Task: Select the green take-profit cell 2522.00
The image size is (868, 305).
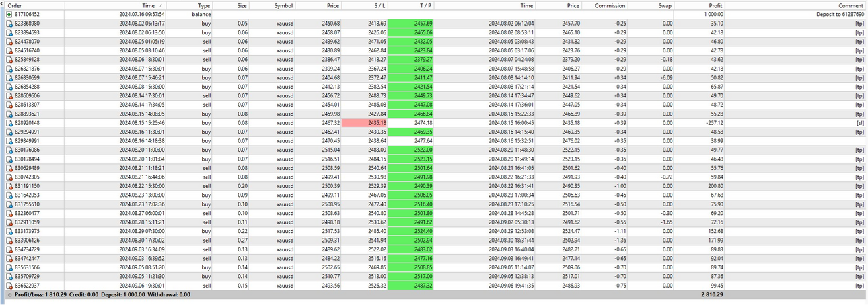Action: [x=410, y=150]
